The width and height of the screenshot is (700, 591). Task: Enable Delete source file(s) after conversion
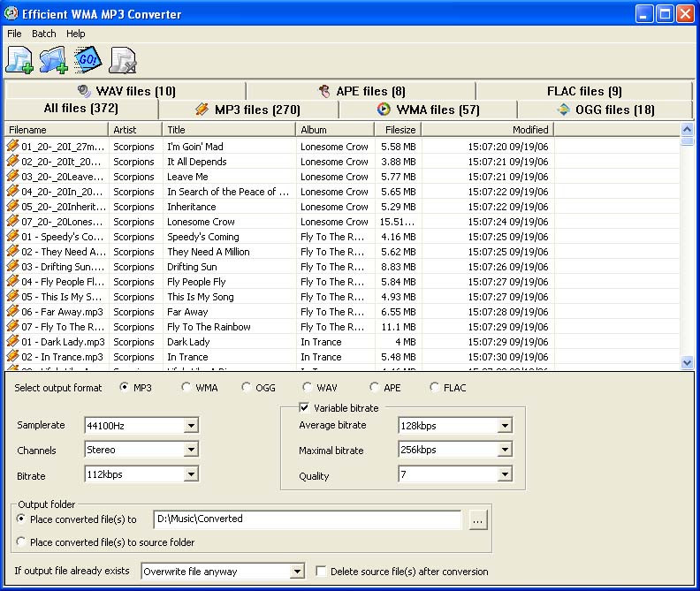point(321,571)
